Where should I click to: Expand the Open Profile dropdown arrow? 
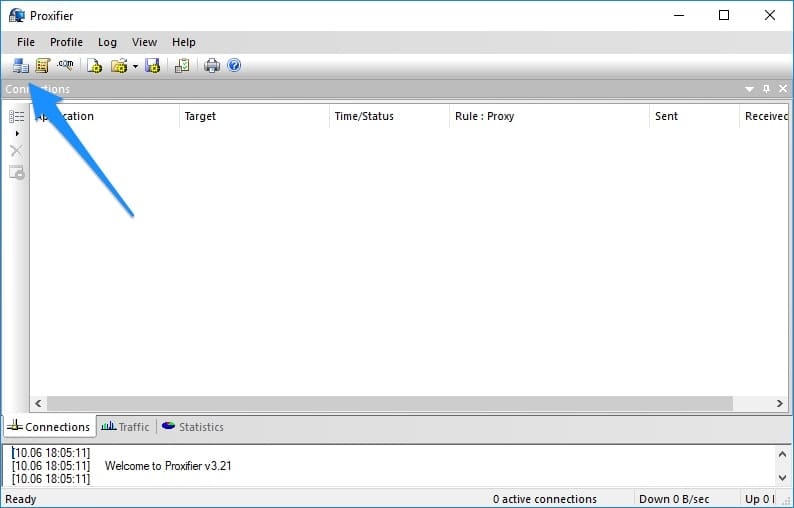click(135, 67)
